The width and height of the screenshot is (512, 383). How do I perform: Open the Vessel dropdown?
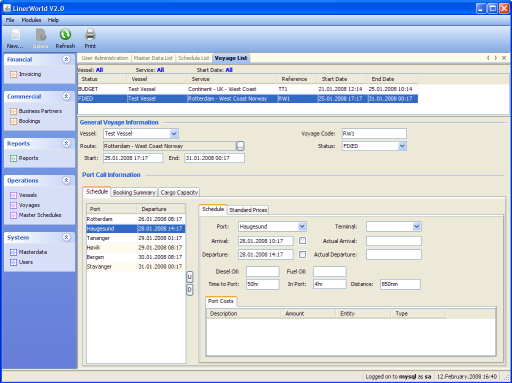click(174, 134)
